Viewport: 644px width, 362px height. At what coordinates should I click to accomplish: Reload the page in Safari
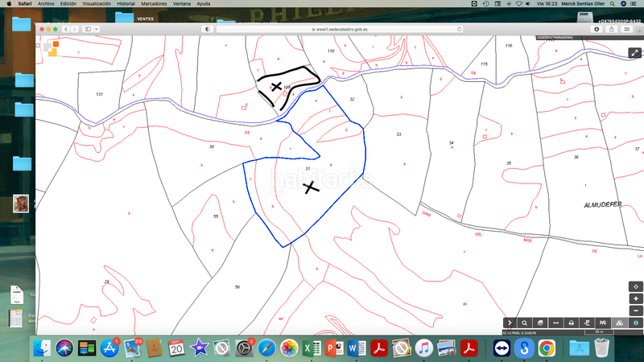click(460, 28)
